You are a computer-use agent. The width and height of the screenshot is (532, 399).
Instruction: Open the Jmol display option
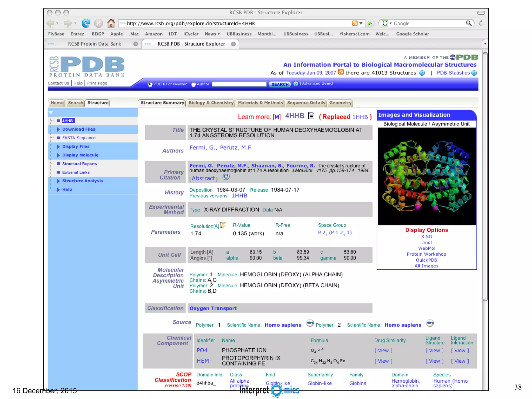point(427,243)
